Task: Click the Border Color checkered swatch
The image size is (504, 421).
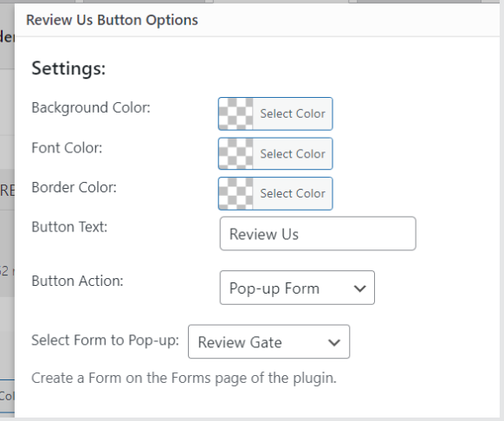Action: click(x=236, y=194)
